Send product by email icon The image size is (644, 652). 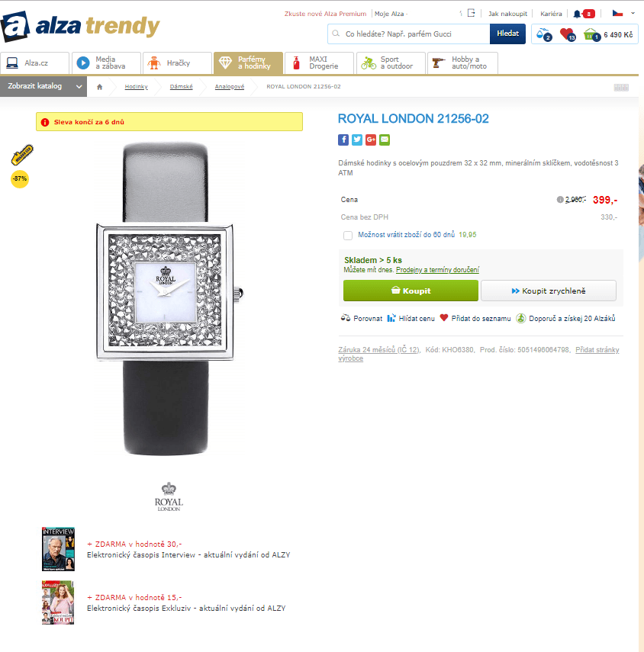point(385,140)
